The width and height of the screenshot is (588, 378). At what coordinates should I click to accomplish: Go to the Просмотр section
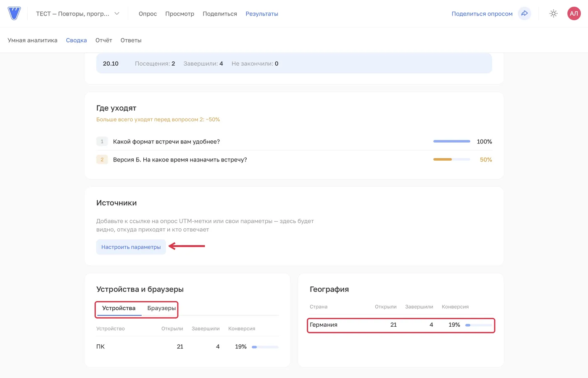point(180,14)
